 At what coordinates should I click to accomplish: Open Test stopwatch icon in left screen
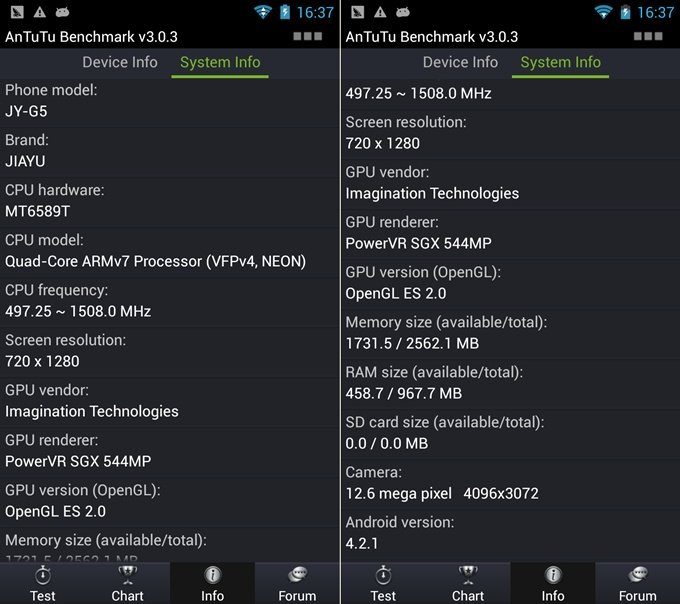42,575
